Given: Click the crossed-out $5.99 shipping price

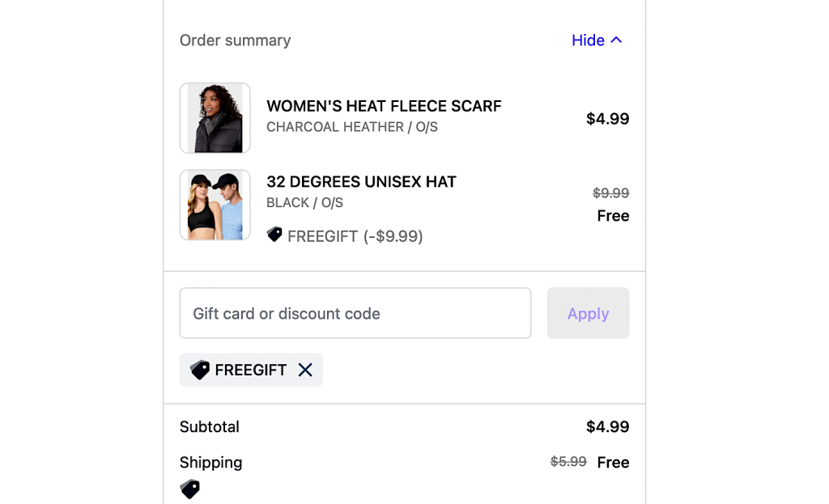Looking at the screenshot, I should tap(568, 462).
